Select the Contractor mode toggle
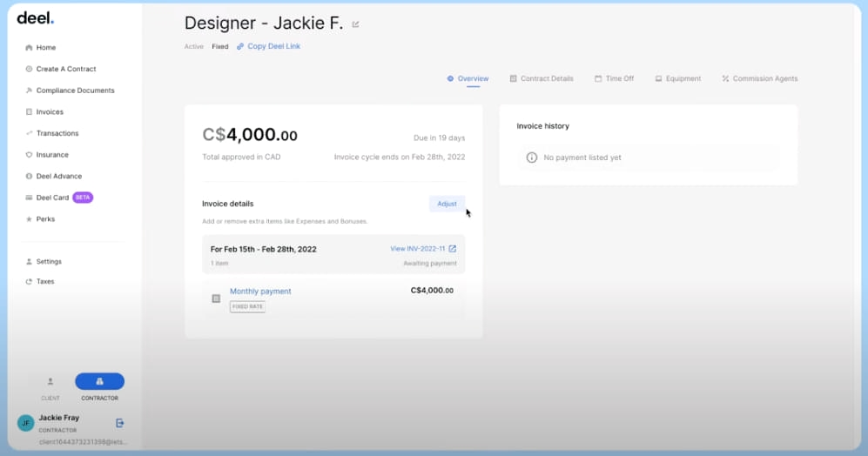This screenshot has height=456, width=868. pyautogui.click(x=99, y=381)
